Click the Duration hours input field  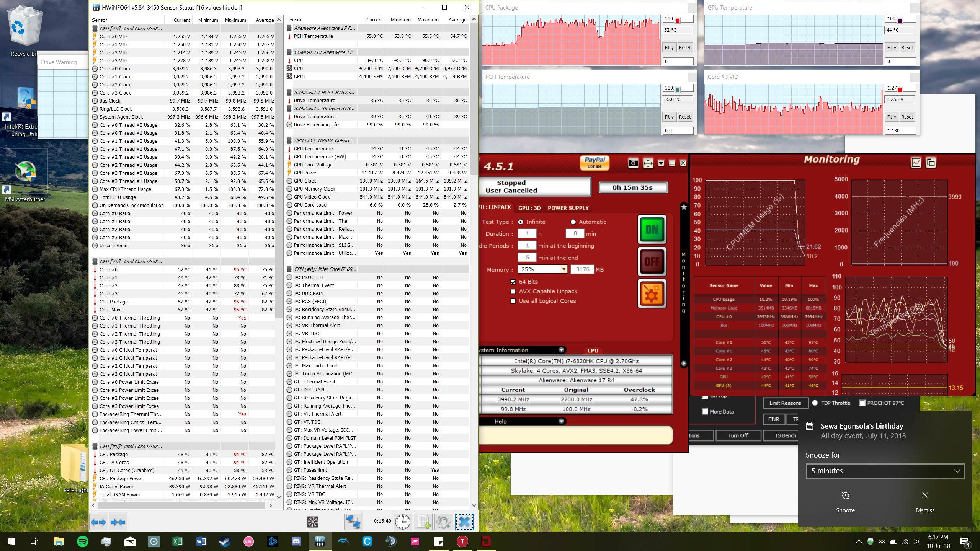[527, 234]
